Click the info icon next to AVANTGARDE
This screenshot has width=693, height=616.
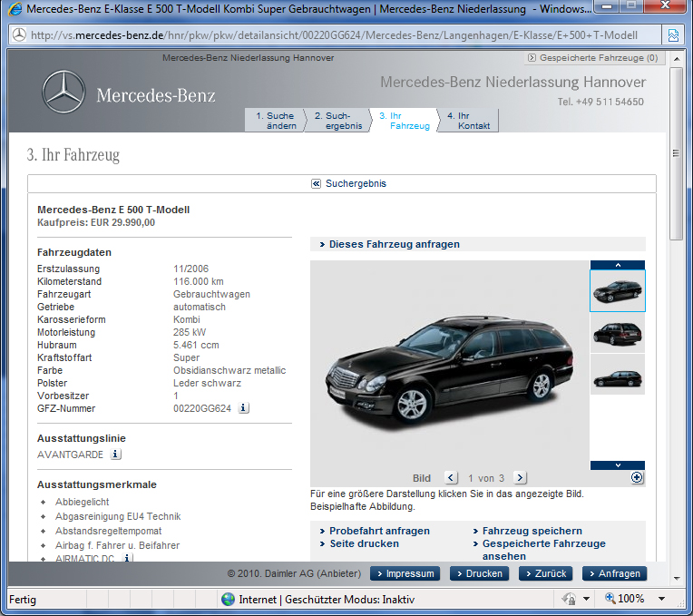[x=115, y=454]
